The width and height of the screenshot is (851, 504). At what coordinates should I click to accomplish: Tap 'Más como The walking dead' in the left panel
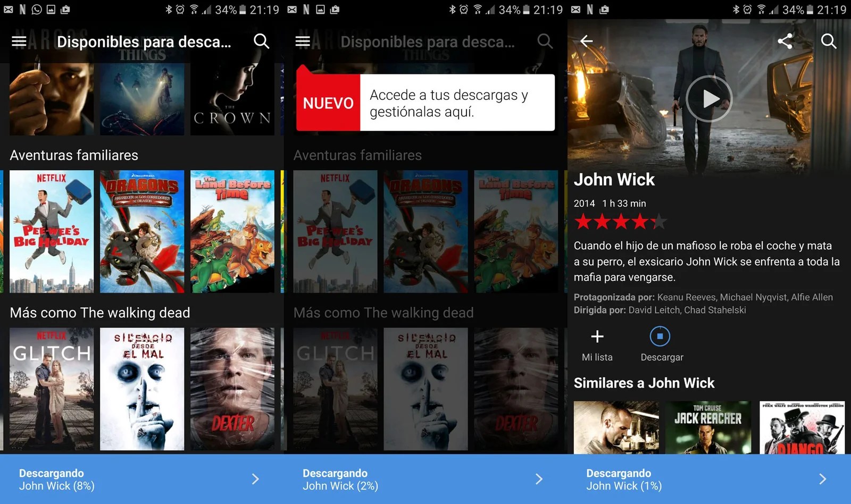(x=100, y=313)
